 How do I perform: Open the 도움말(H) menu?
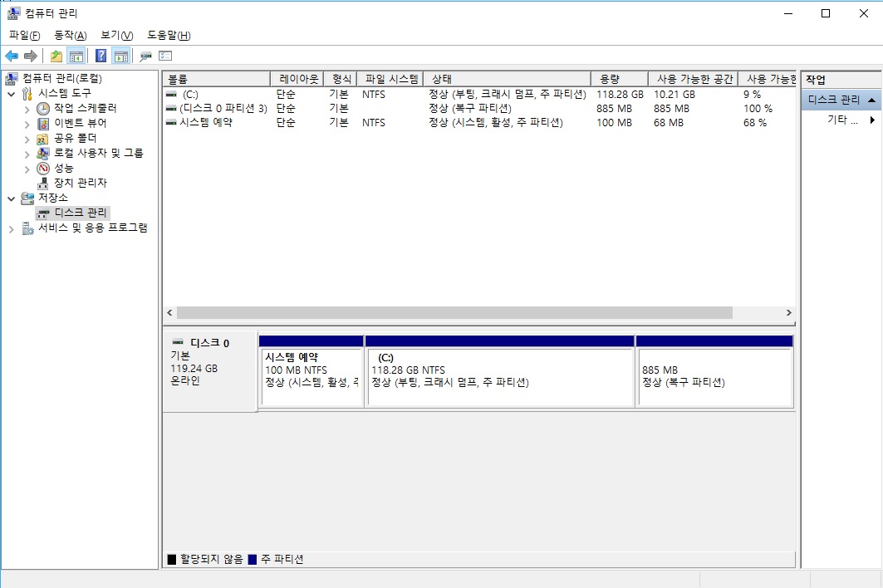tap(169, 36)
